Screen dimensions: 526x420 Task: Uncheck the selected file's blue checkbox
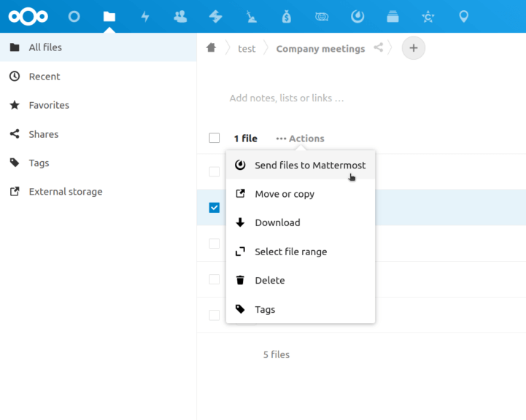pos(214,208)
